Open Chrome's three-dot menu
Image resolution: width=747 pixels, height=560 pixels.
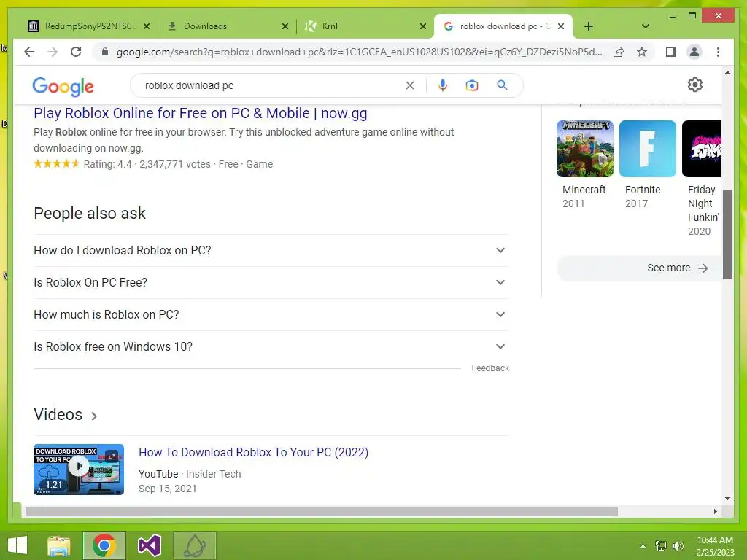click(718, 52)
